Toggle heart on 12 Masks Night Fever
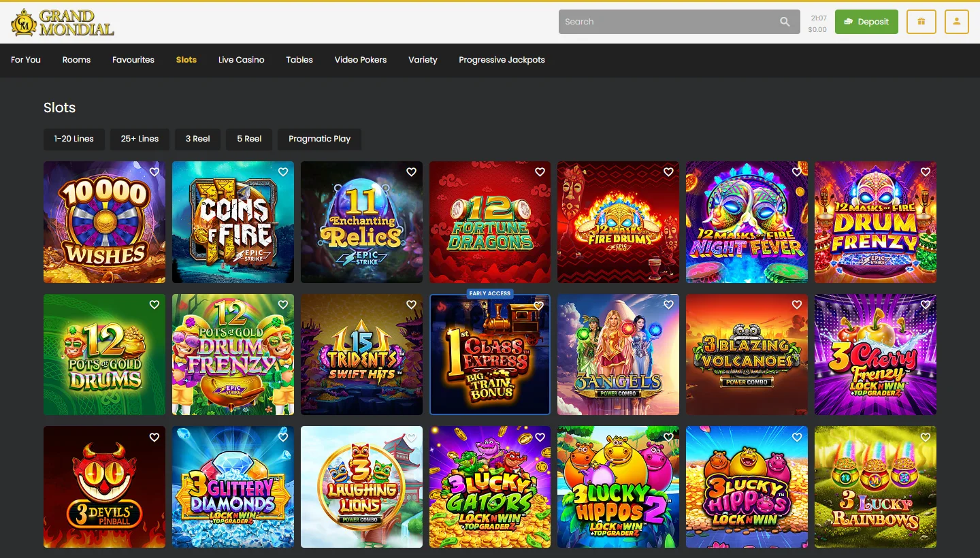This screenshot has width=980, height=558. pos(797,172)
